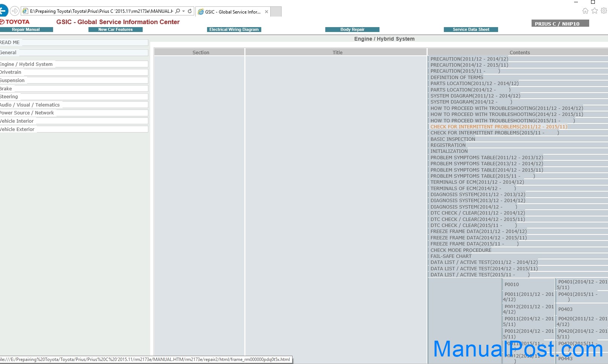Click the PRIUS C / NHP10 model label

point(560,24)
